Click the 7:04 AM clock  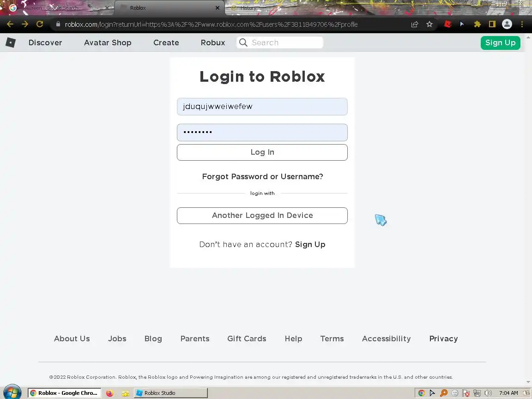[508, 393]
